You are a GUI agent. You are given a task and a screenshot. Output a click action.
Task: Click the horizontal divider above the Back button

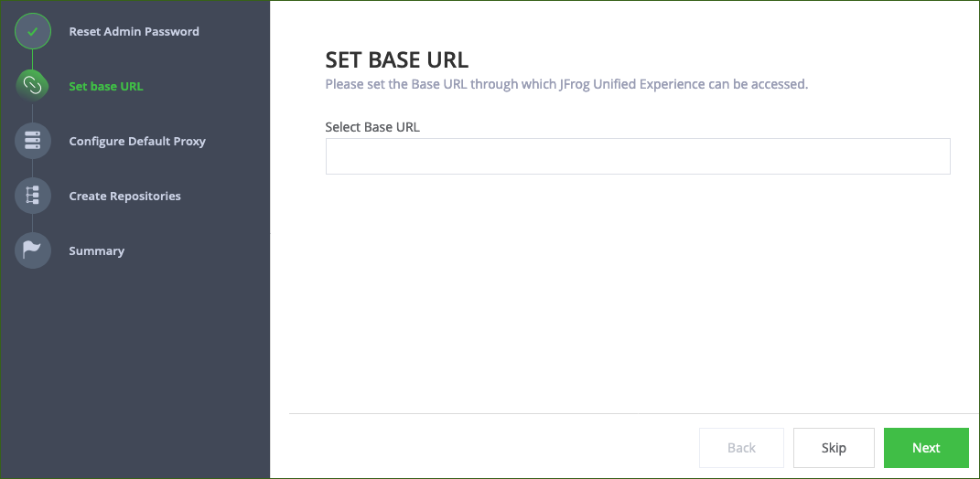(634, 413)
